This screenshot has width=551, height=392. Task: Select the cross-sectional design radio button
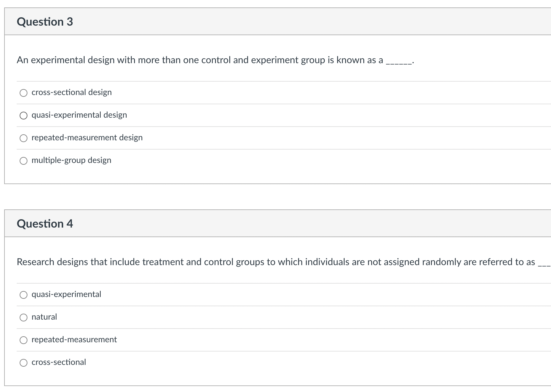24,93
